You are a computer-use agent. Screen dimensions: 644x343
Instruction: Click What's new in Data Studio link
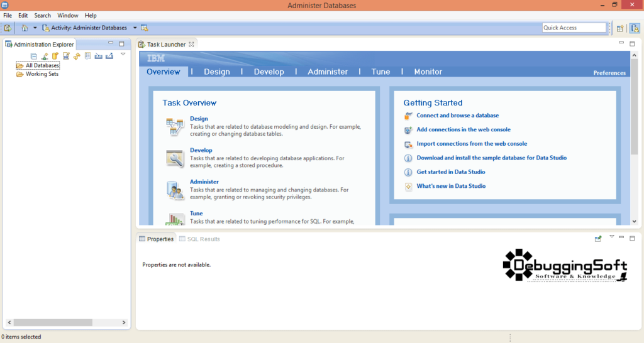click(x=451, y=187)
